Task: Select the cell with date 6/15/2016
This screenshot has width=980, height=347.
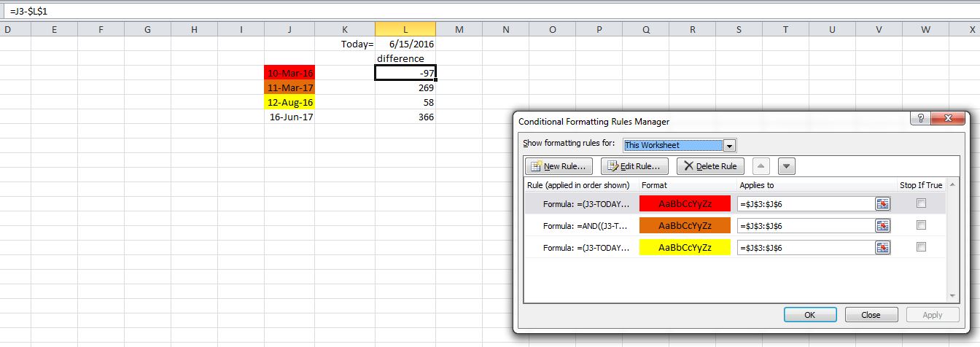Action: 405,44
